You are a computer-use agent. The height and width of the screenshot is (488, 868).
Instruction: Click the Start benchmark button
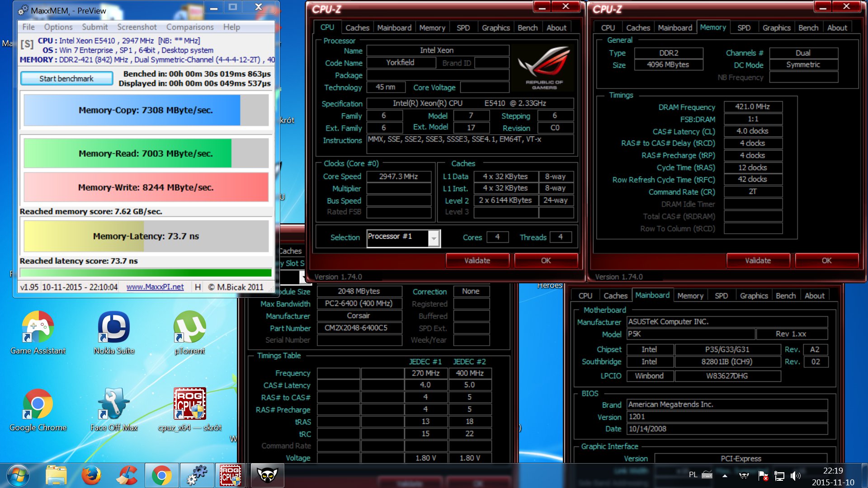point(66,78)
